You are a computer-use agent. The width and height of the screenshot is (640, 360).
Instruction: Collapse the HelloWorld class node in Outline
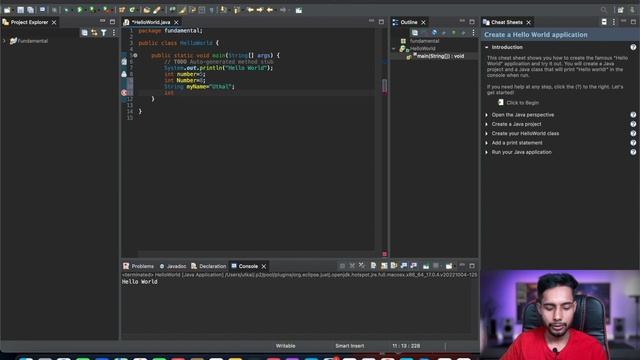point(394,49)
